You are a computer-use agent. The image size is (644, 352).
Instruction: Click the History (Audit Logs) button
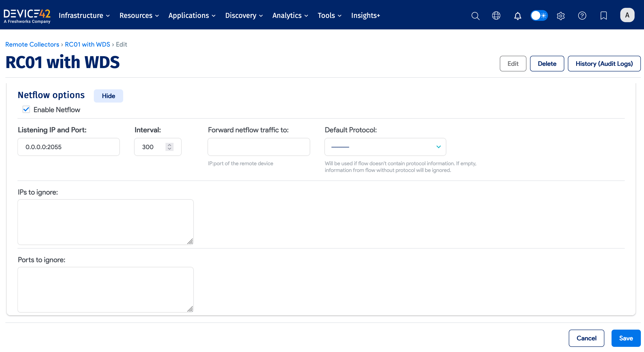click(x=605, y=64)
